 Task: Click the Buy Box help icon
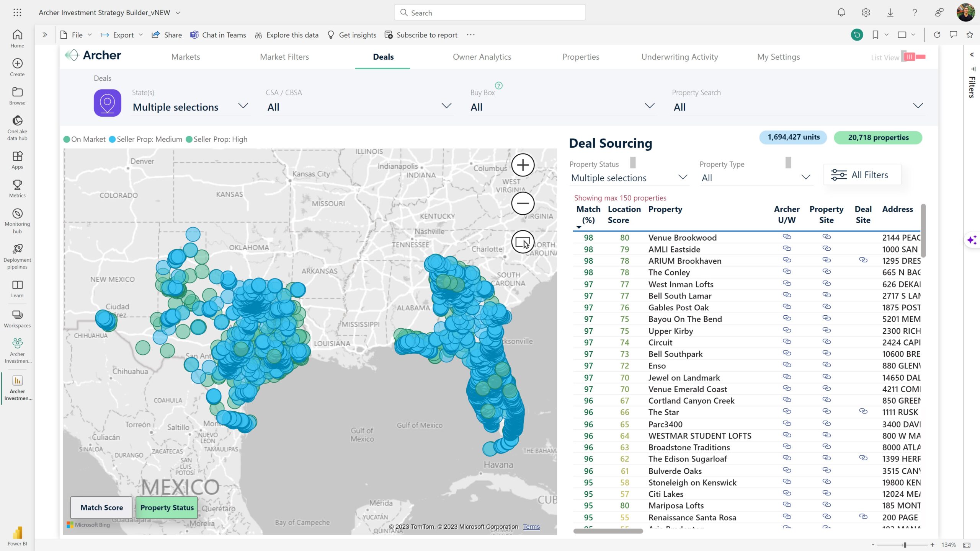click(x=498, y=85)
